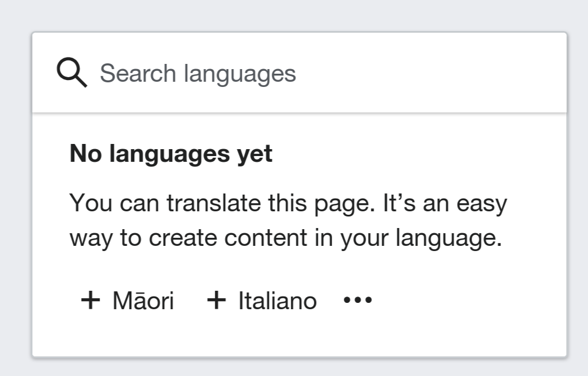
Task: Expand the language list using the ••• button
Action: (358, 299)
